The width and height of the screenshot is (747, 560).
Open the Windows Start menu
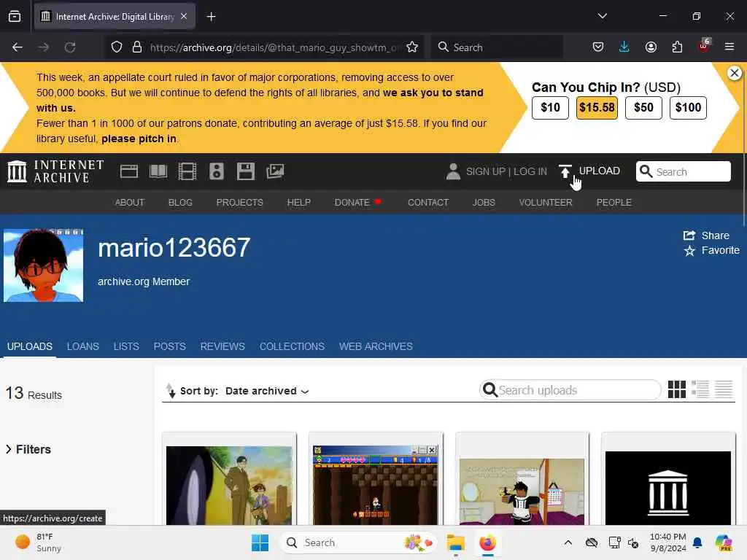(260, 542)
